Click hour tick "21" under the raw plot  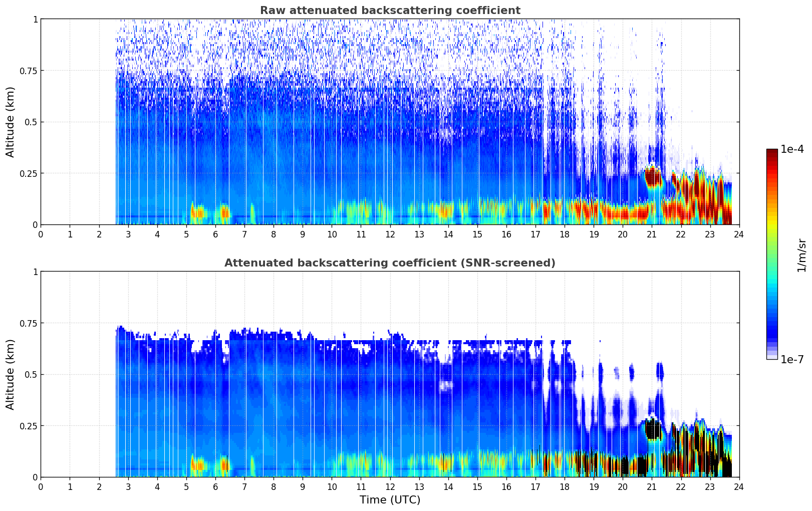[x=652, y=234]
